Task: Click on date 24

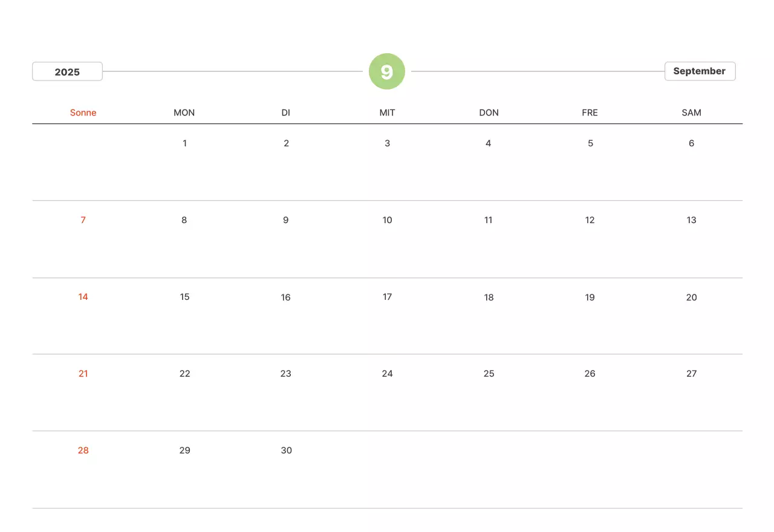Action: tap(387, 374)
